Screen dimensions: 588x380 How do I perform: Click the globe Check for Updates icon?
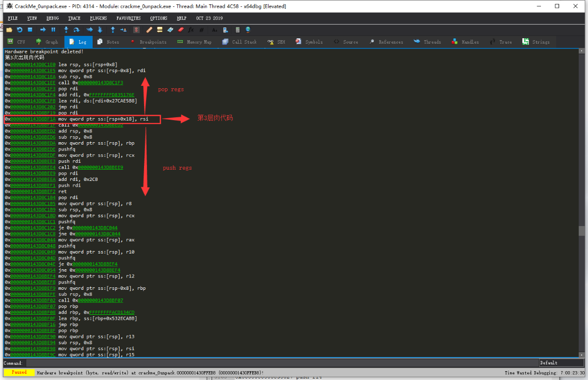pyautogui.click(x=248, y=30)
